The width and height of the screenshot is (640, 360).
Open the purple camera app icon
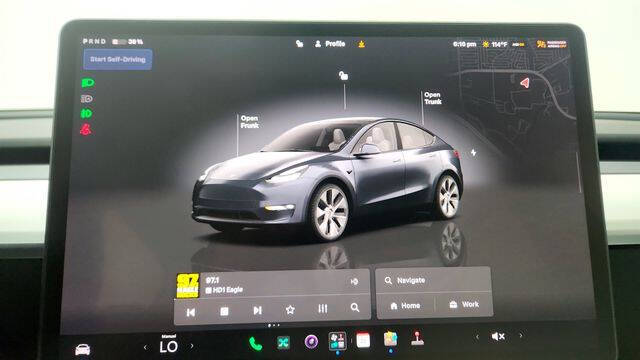pyautogui.click(x=311, y=341)
